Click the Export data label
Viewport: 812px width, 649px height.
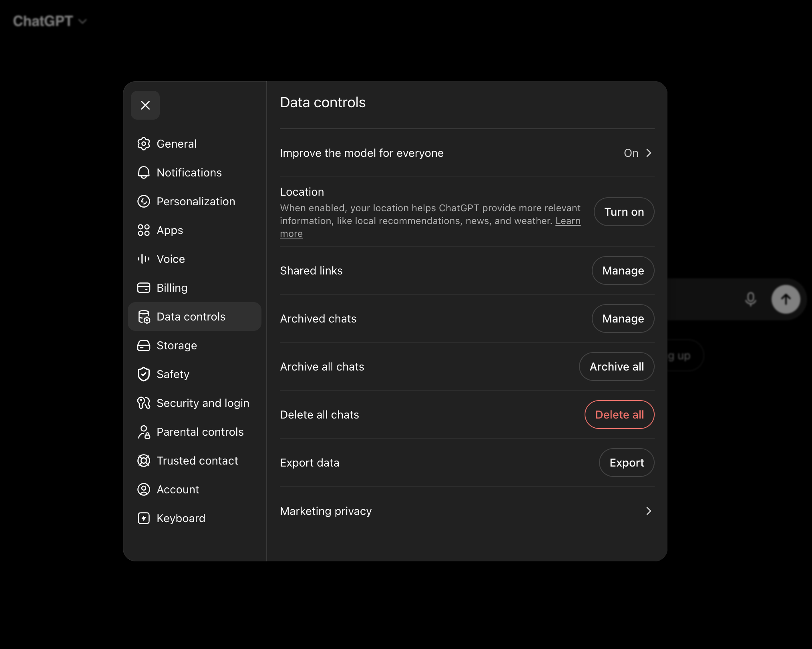pyautogui.click(x=310, y=463)
